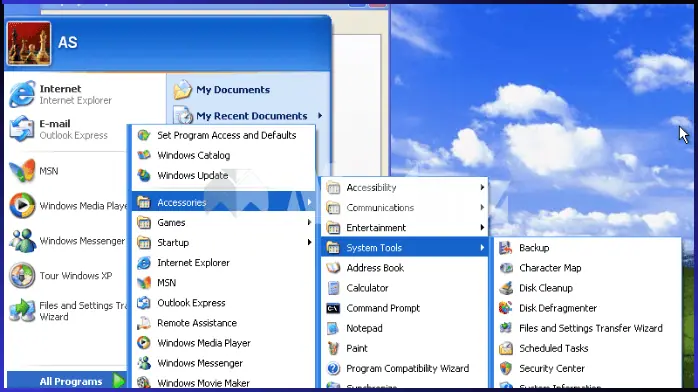Open Windows Messenger icon in Start's left column
698x392 pixels.
pos(22,241)
